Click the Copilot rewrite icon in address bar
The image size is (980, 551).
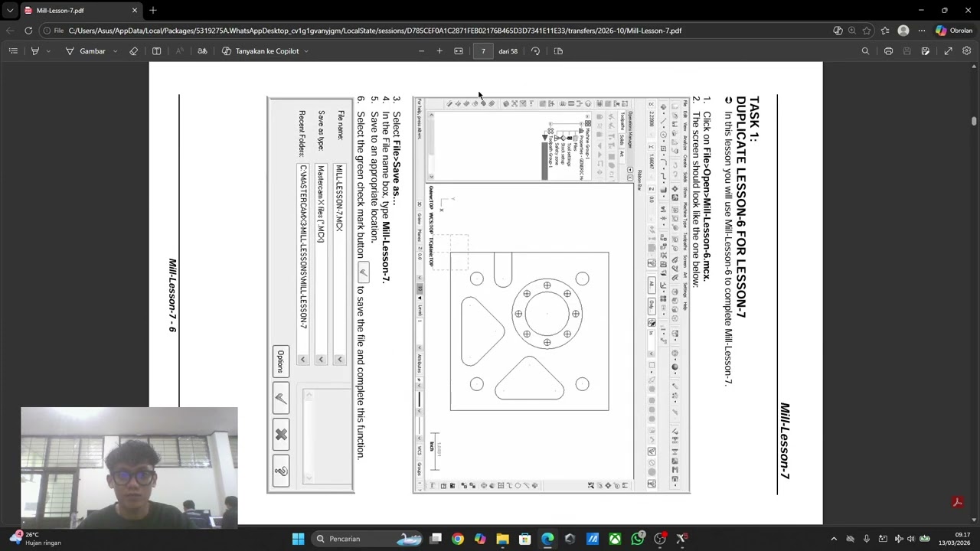click(x=838, y=31)
